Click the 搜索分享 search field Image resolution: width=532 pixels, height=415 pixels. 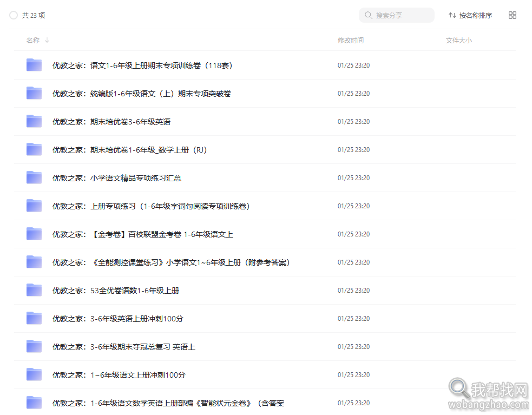point(396,15)
